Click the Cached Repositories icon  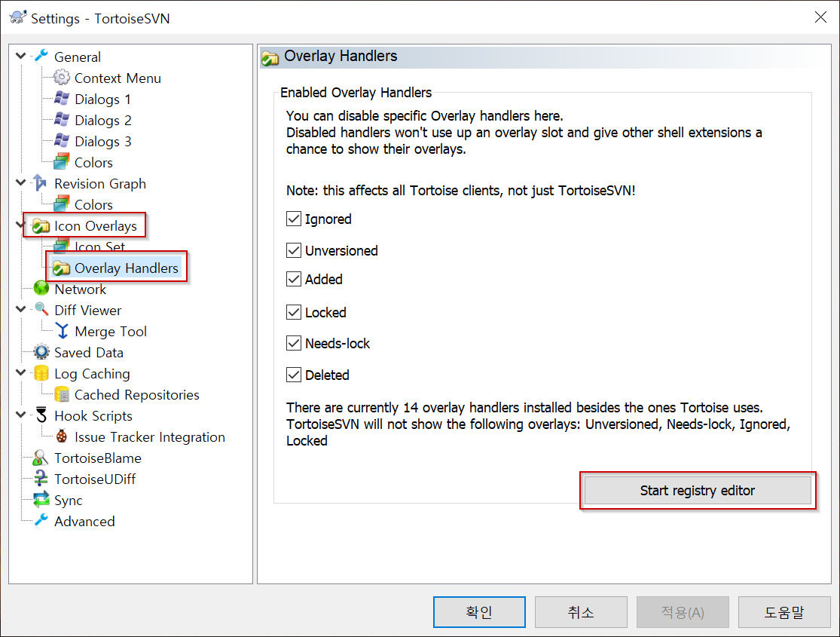62,394
